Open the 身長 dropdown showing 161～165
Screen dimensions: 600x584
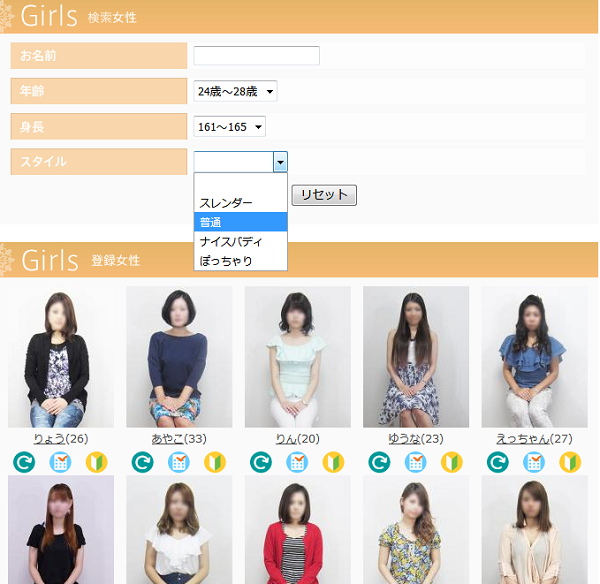point(229,126)
